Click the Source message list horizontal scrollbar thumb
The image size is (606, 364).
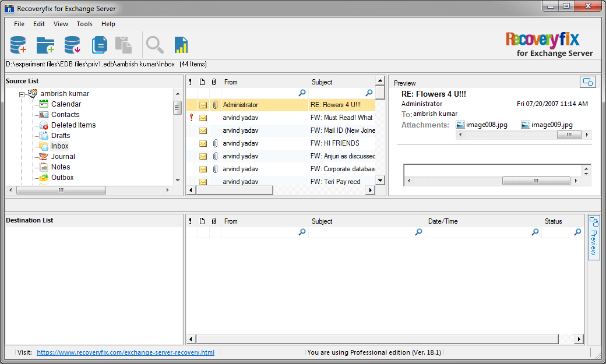point(235,190)
